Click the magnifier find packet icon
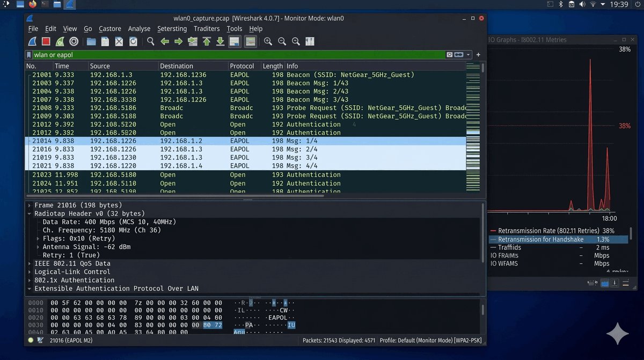 tap(151, 41)
